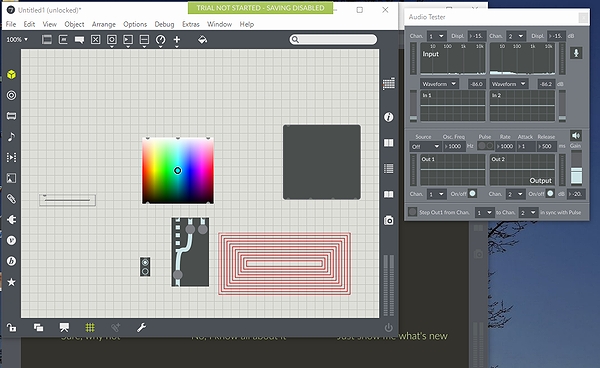Open the Objects cube browser in left sidebar
The image size is (600, 368).
pyautogui.click(x=11, y=74)
